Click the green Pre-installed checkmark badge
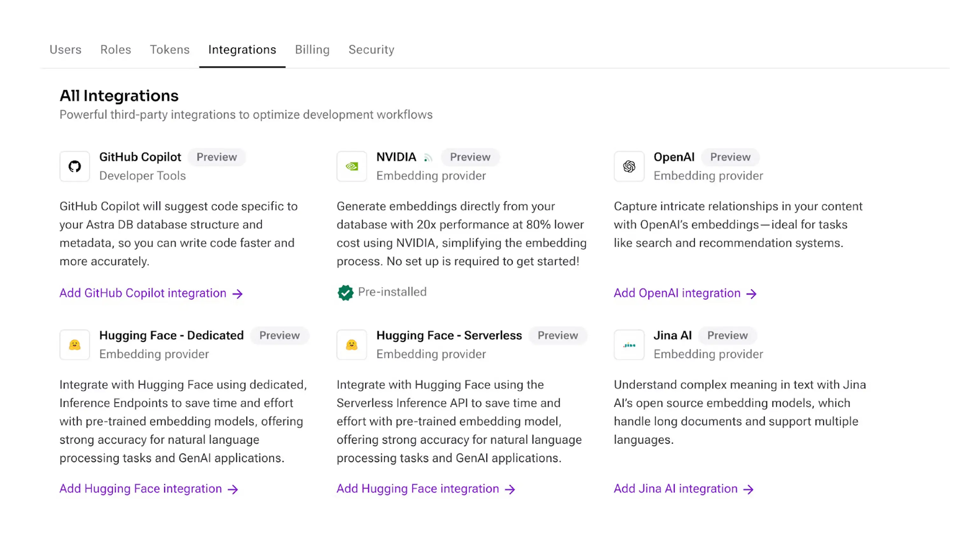The height and width of the screenshot is (536, 980). tap(346, 293)
